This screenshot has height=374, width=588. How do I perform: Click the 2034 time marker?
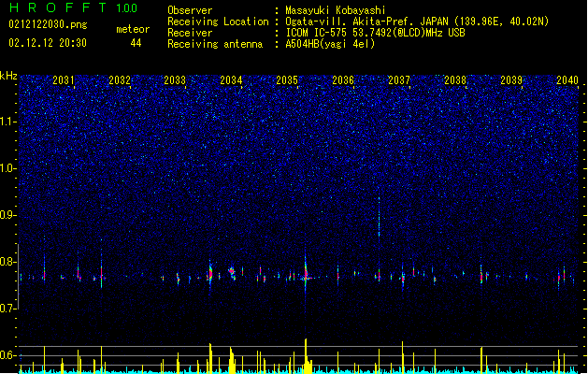[231, 80]
